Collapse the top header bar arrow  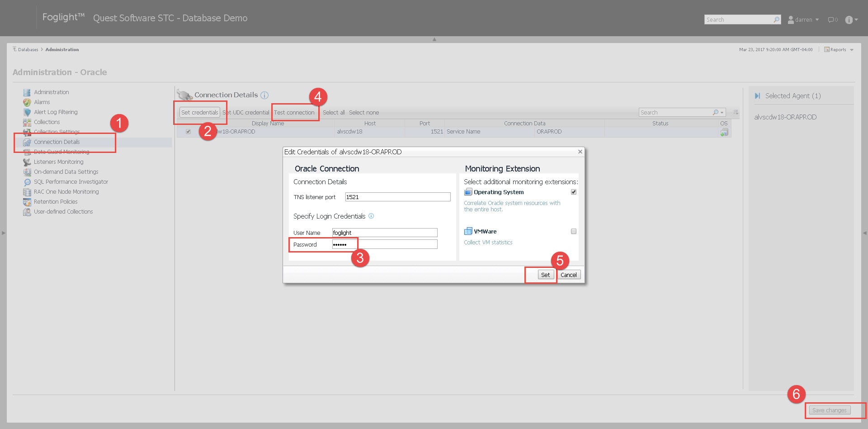(434, 39)
